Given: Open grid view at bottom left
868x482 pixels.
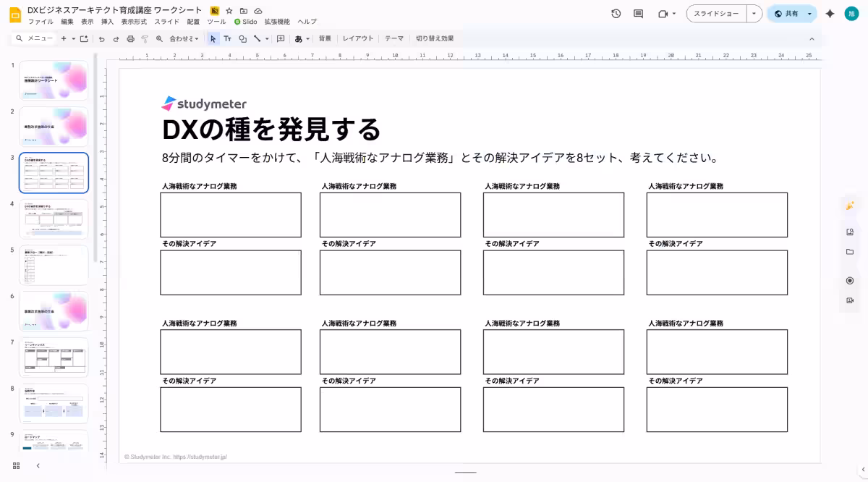Looking at the screenshot, I should (16, 466).
